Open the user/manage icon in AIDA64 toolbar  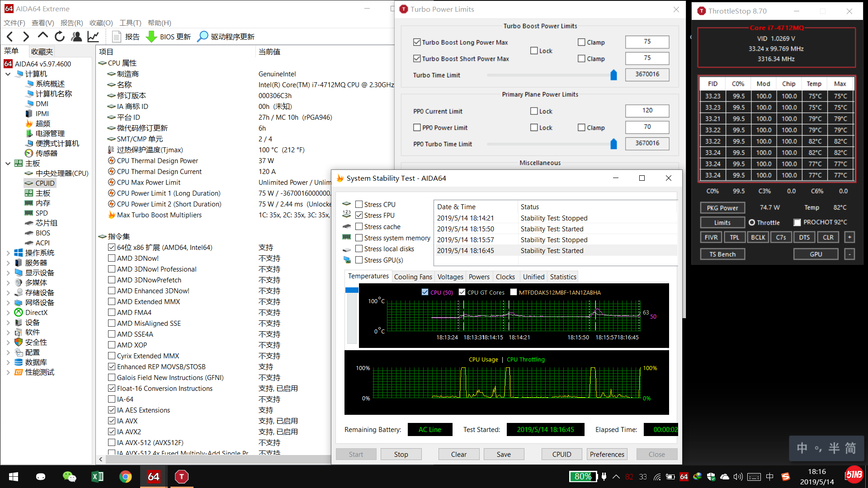(76, 37)
